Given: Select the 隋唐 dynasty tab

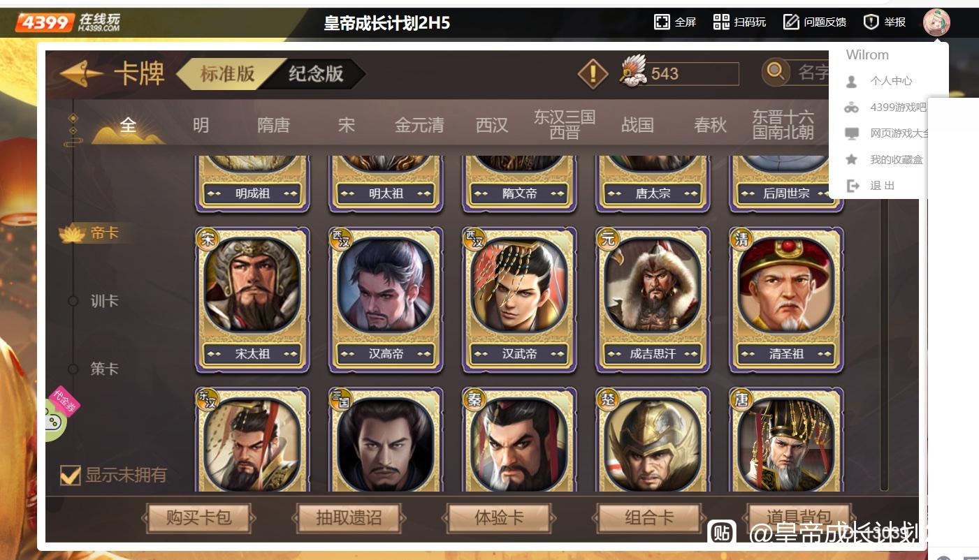Looking at the screenshot, I should tap(273, 125).
